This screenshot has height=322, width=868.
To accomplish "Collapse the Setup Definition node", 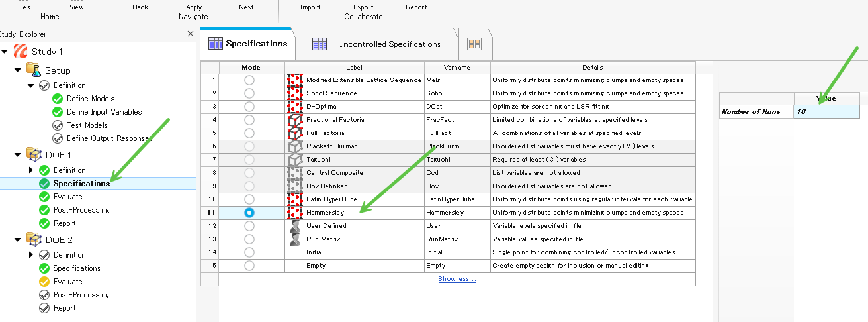I will click(x=31, y=85).
